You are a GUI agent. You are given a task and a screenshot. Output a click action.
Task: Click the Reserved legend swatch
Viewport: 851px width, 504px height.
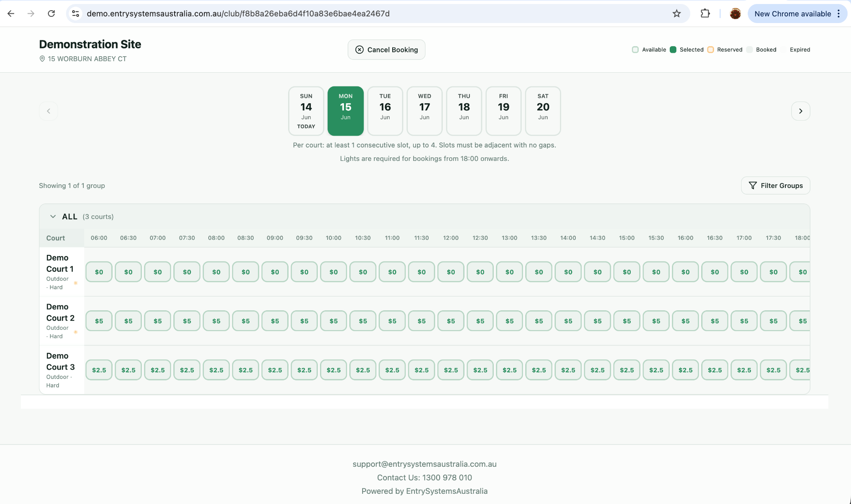[x=710, y=50]
